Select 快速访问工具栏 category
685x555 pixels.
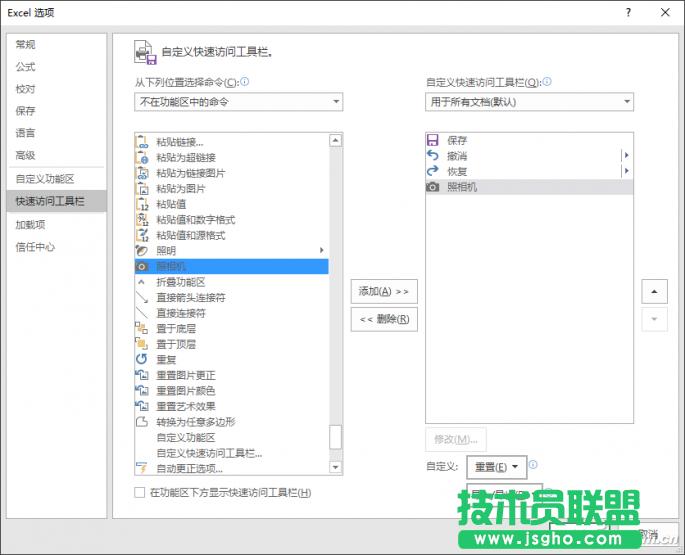(x=56, y=201)
